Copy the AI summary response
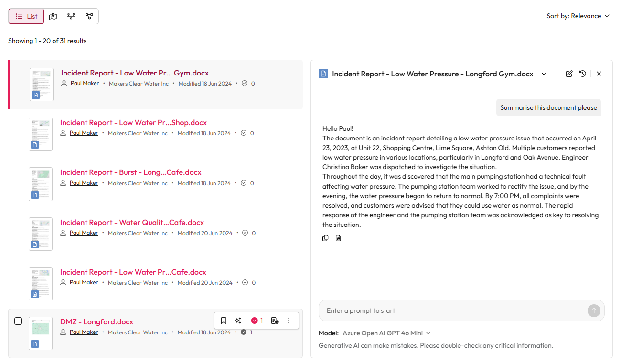This screenshot has height=364, width=621. coord(325,238)
